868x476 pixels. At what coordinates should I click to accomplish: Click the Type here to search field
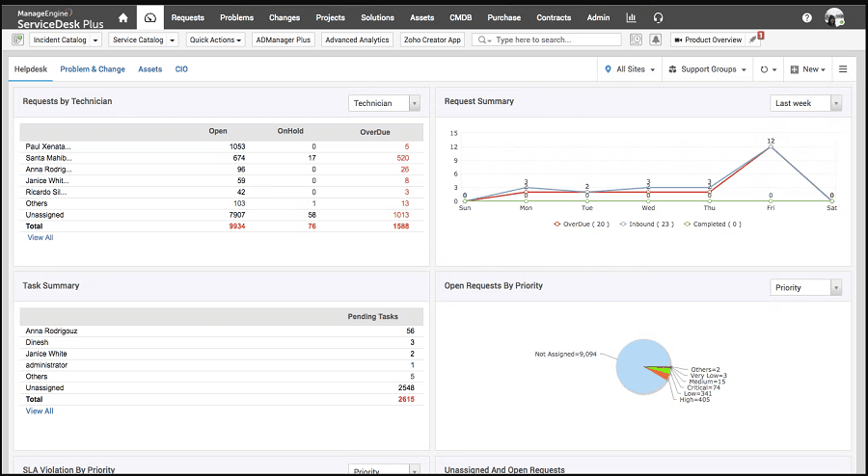pyautogui.click(x=553, y=40)
